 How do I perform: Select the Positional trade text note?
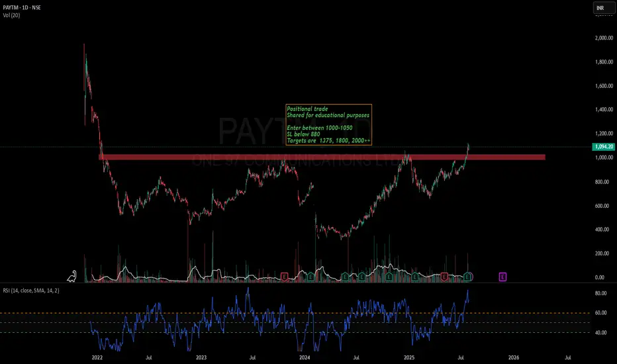(328, 124)
